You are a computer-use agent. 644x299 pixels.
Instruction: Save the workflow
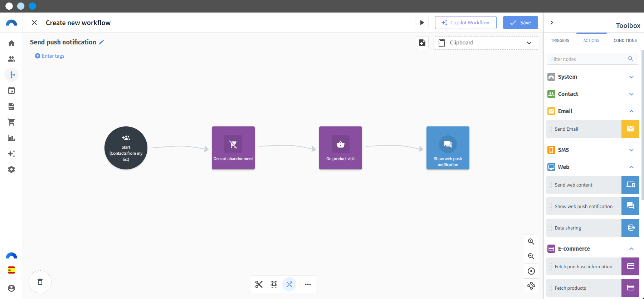pos(521,23)
